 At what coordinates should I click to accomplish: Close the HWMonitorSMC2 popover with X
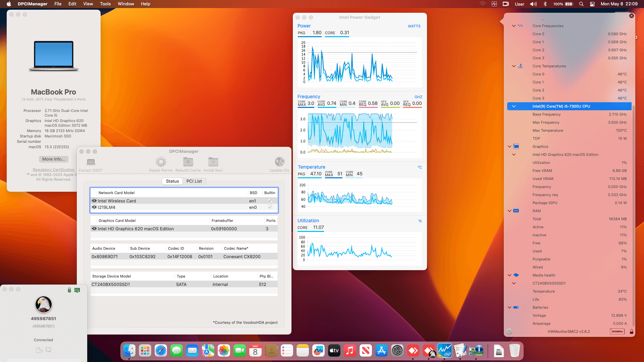pos(632,16)
